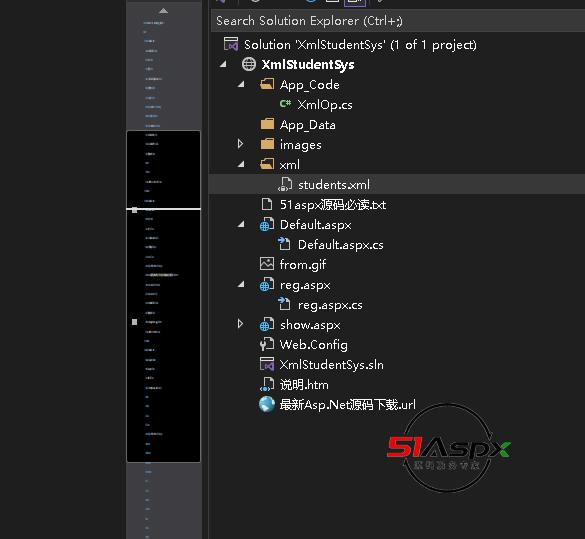Collapse the reg.aspx node
585x539 pixels.
[x=241, y=285]
